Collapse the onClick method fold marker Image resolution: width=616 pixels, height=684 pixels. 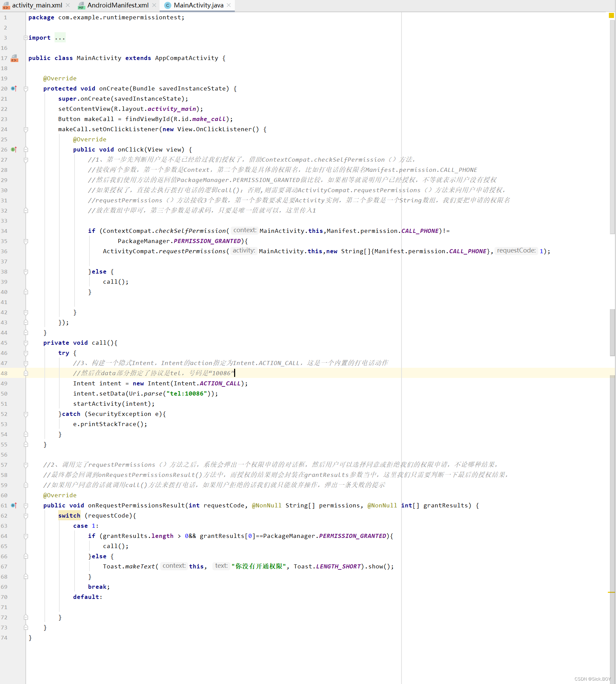point(26,149)
